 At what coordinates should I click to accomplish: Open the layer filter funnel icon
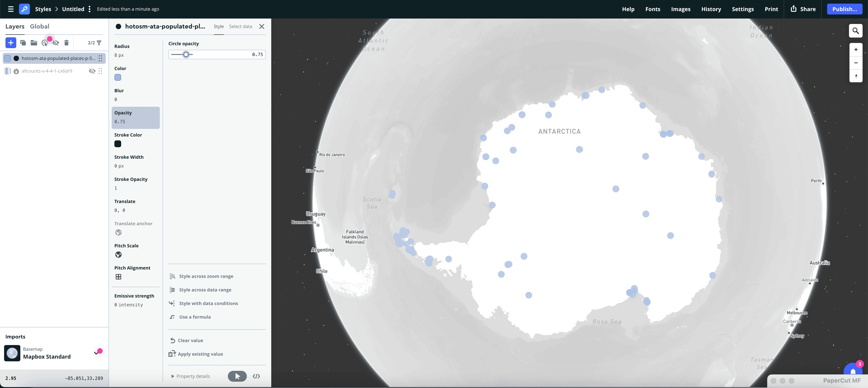(99, 43)
